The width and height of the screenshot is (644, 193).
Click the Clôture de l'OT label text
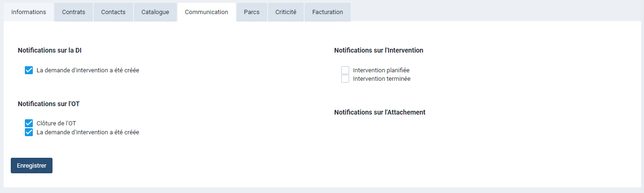56,124
